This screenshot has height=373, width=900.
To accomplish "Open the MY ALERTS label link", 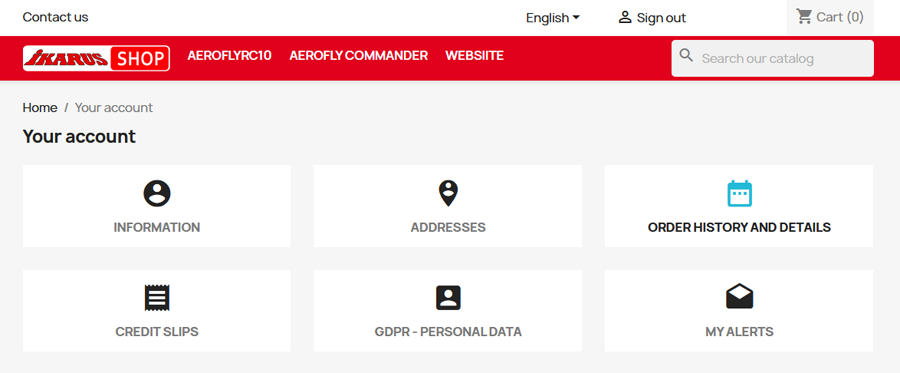I will [x=739, y=332].
